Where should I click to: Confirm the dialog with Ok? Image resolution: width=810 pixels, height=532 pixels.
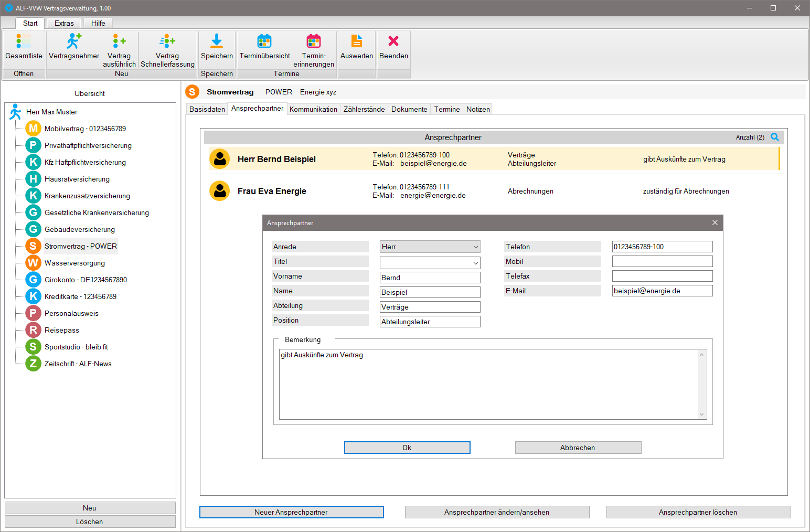[x=407, y=448]
